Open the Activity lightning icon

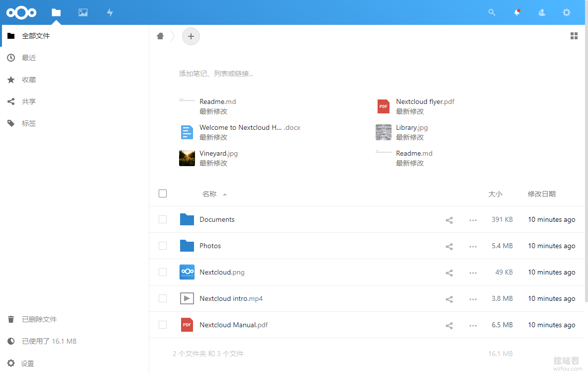coord(110,12)
